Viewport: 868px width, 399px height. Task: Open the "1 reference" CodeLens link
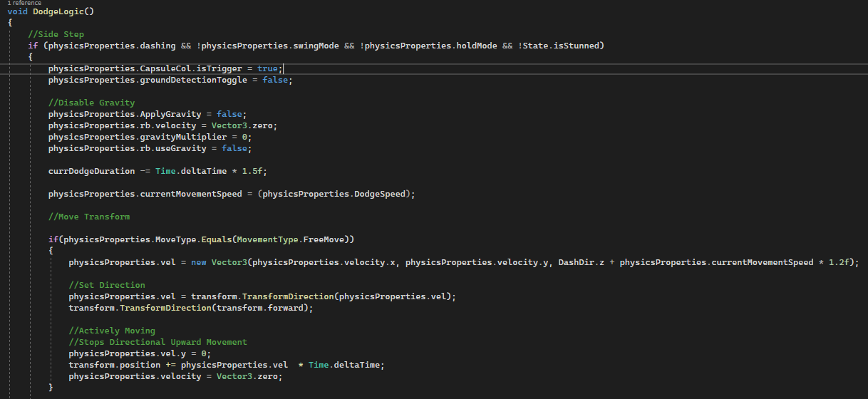pos(24,3)
